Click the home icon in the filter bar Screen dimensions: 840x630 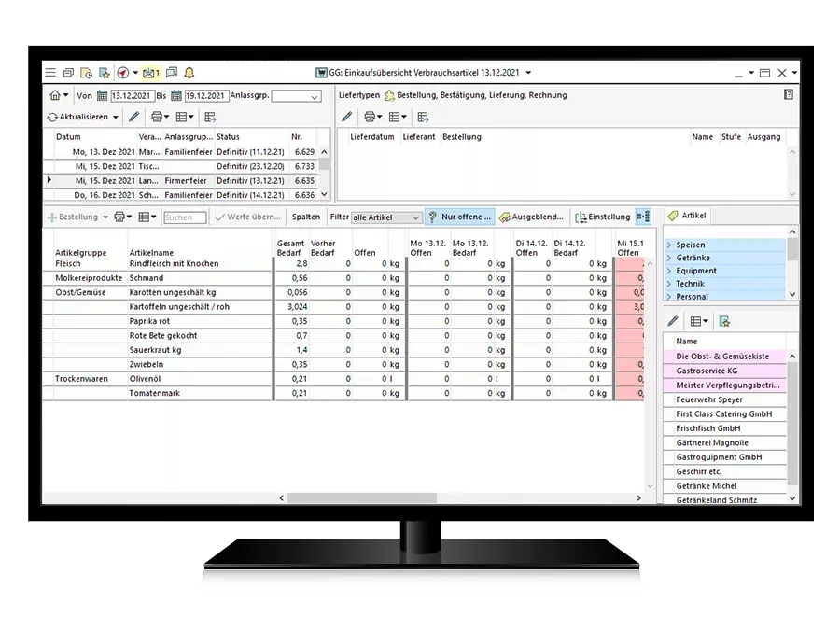click(56, 96)
